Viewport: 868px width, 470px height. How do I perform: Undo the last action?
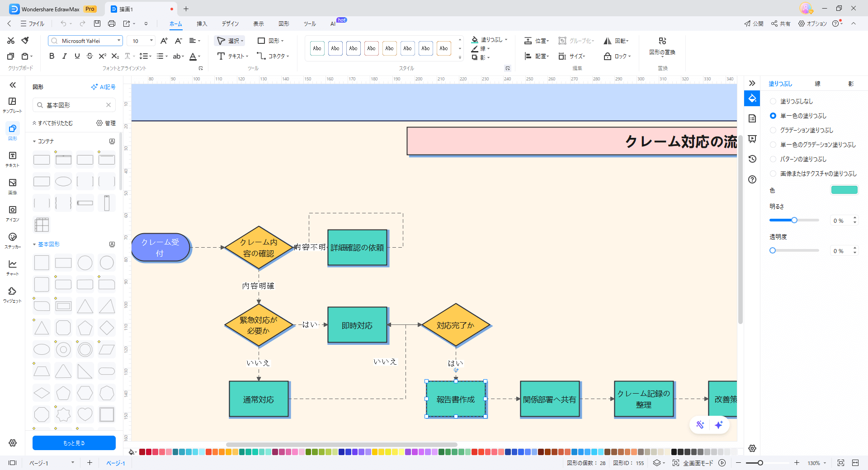pos(63,23)
